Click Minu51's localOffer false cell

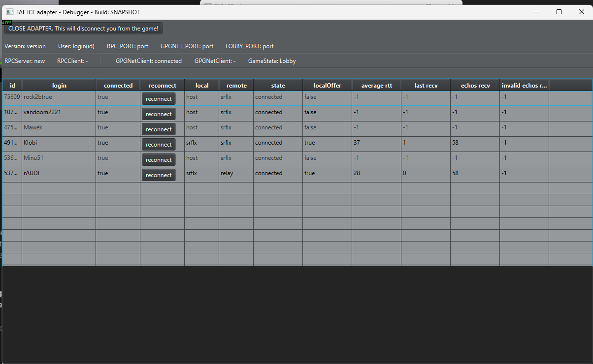328,159
